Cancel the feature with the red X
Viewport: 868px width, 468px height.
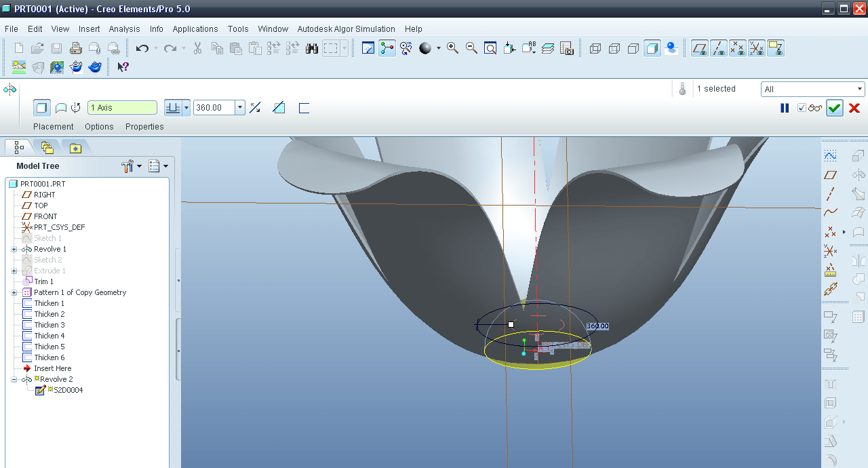pos(854,108)
